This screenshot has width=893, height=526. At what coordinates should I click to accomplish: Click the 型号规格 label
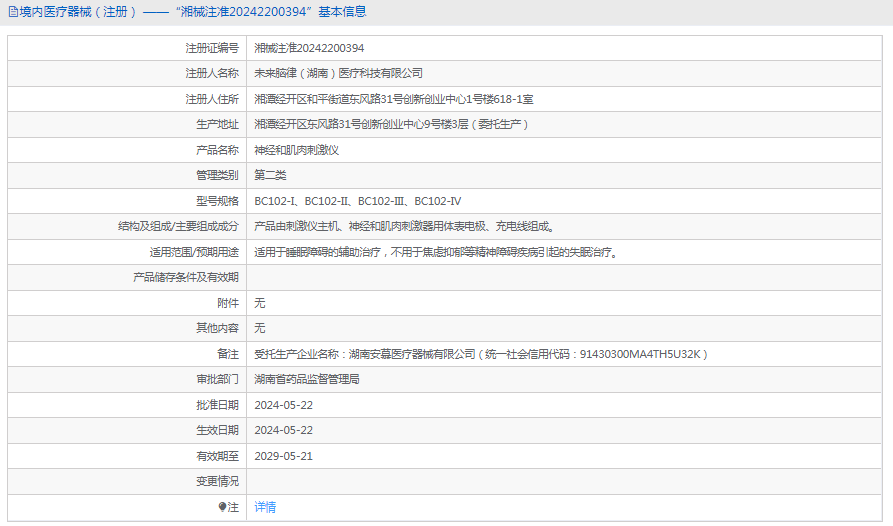tap(218, 201)
